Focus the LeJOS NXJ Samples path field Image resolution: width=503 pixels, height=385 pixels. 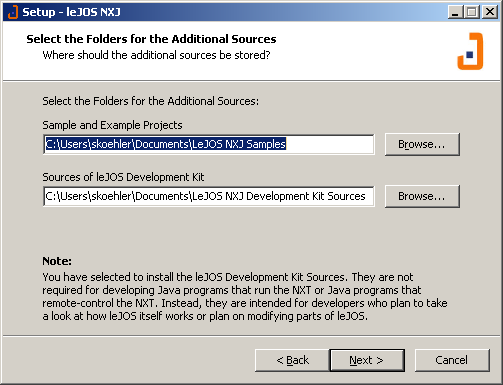pos(209,144)
